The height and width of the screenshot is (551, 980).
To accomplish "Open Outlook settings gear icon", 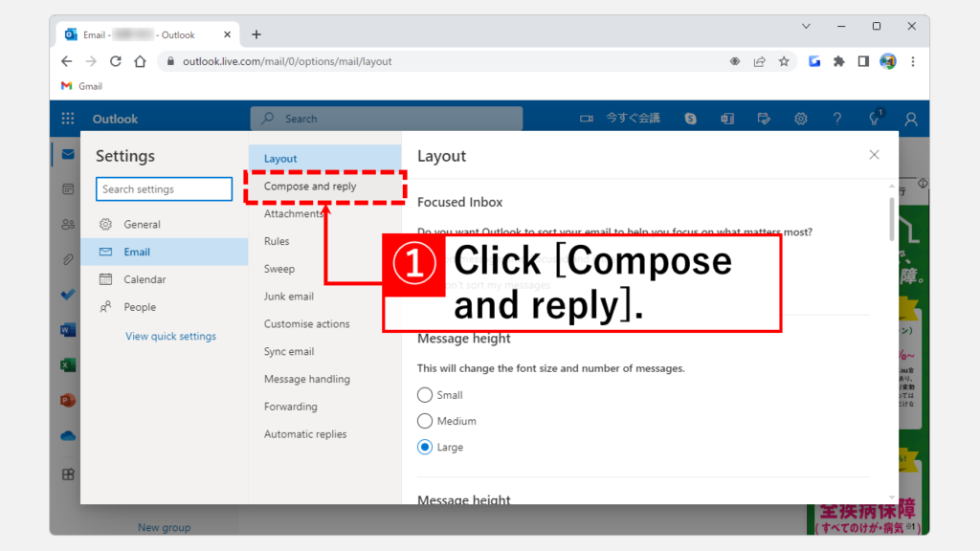I will click(x=801, y=119).
